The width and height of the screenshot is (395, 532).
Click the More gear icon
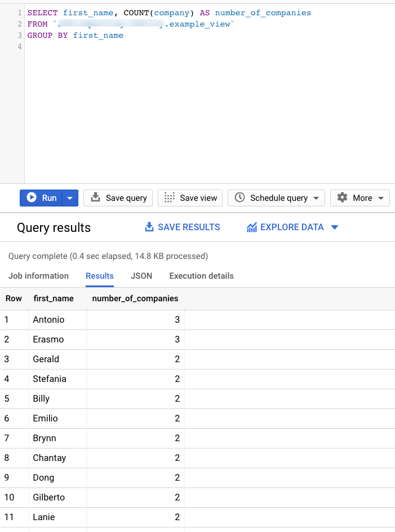(x=342, y=197)
